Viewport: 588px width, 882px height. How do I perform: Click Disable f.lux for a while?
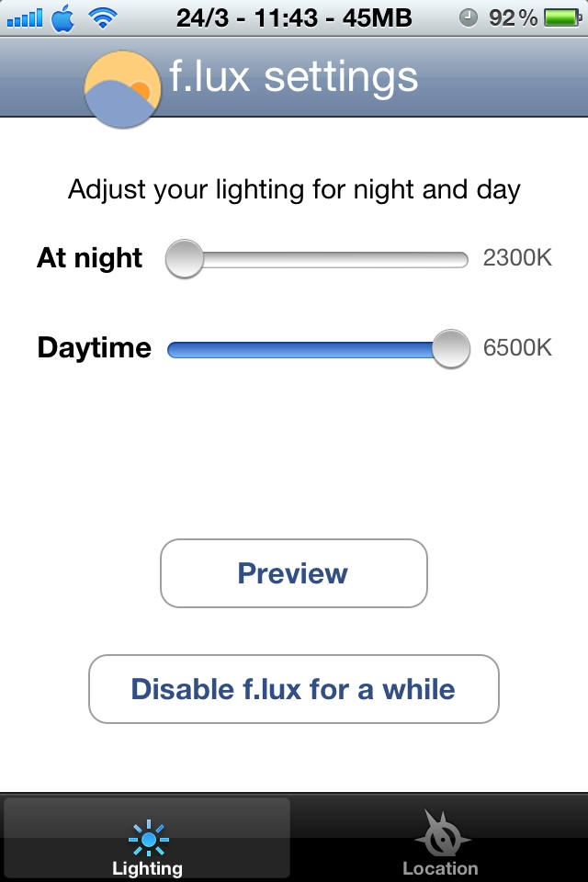pyautogui.click(x=294, y=689)
